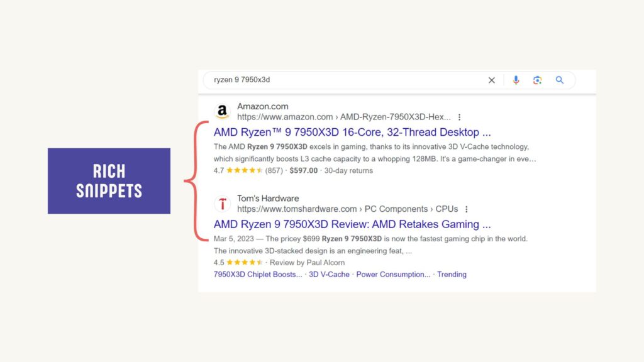
Task: Open AMD Ryzen 9 7950X3D Review link
Action: pyautogui.click(x=352, y=224)
